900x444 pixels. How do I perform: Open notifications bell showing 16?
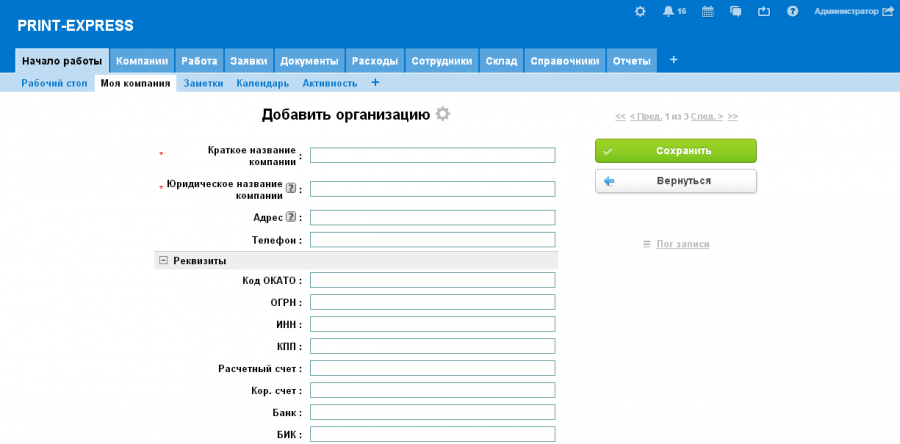[668, 11]
